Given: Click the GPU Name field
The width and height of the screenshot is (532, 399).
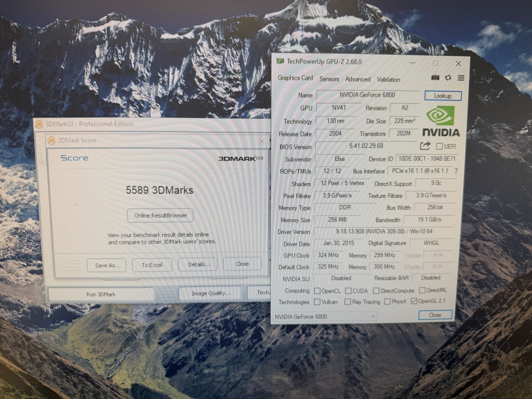Looking at the screenshot, I should [x=367, y=95].
